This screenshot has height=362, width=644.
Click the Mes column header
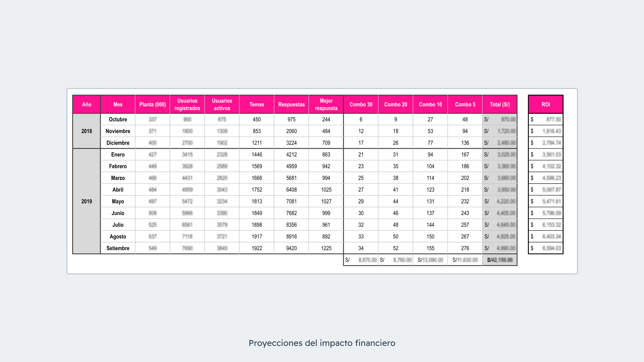pos(118,104)
